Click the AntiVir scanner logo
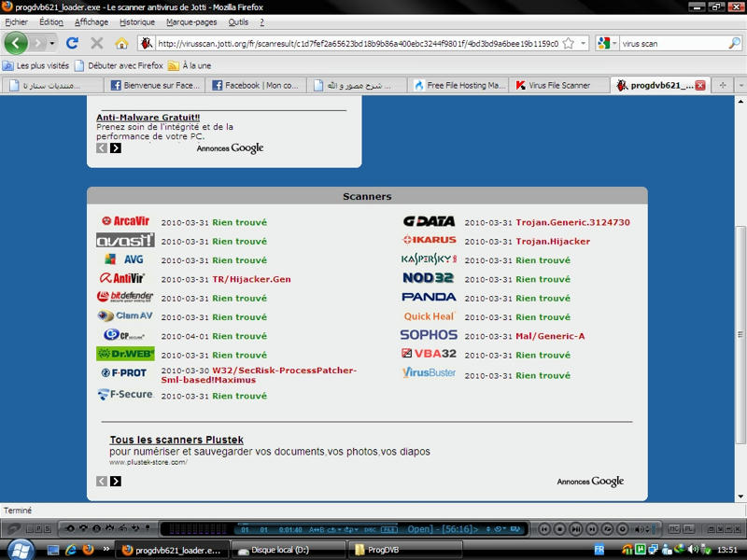The image size is (747, 560). [x=122, y=278]
